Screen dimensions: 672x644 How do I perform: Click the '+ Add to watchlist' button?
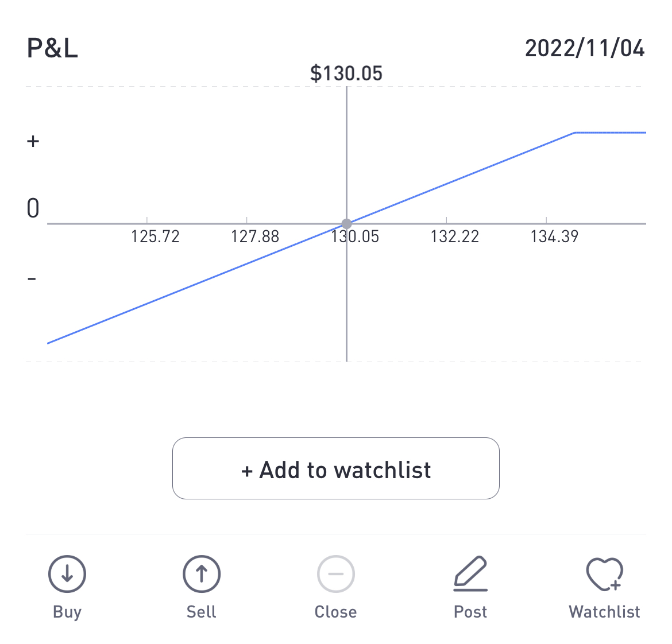pos(335,468)
